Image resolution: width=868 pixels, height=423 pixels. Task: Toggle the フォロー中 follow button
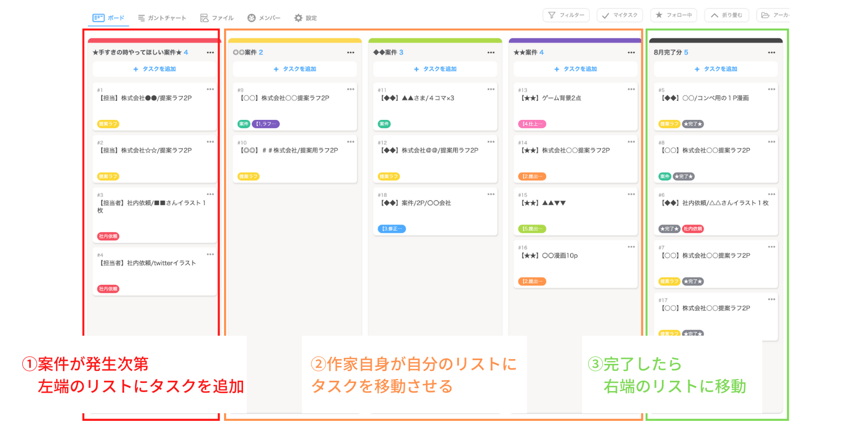(x=673, y=15)
